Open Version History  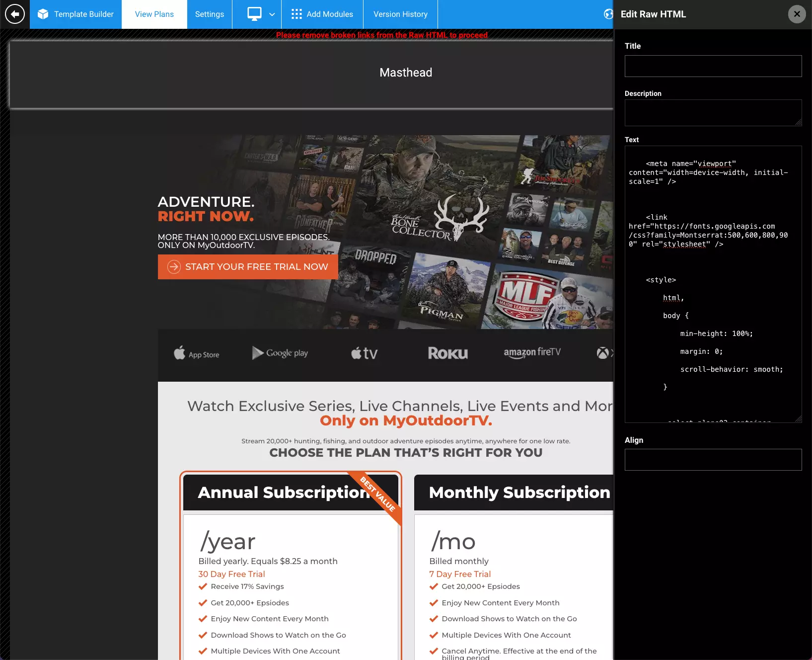point(400,14)
